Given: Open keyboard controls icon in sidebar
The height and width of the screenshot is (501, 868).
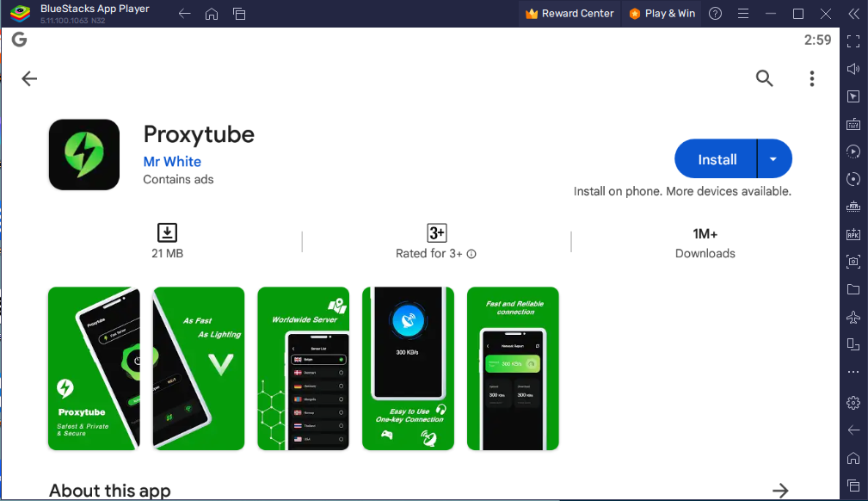Looking at the screenshot, I should coord(853,124).
